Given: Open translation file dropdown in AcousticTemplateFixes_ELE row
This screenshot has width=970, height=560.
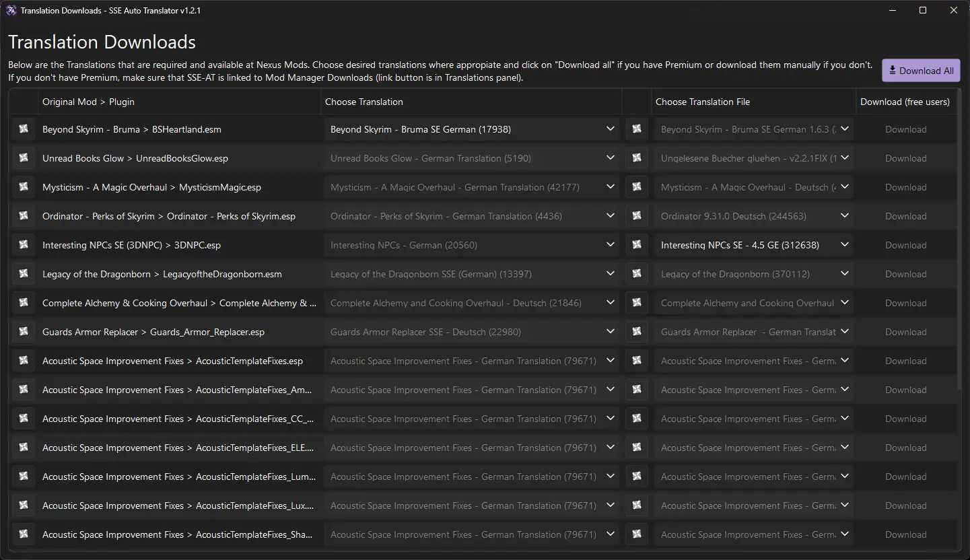Looking at the screenshot, I should 754,448.
